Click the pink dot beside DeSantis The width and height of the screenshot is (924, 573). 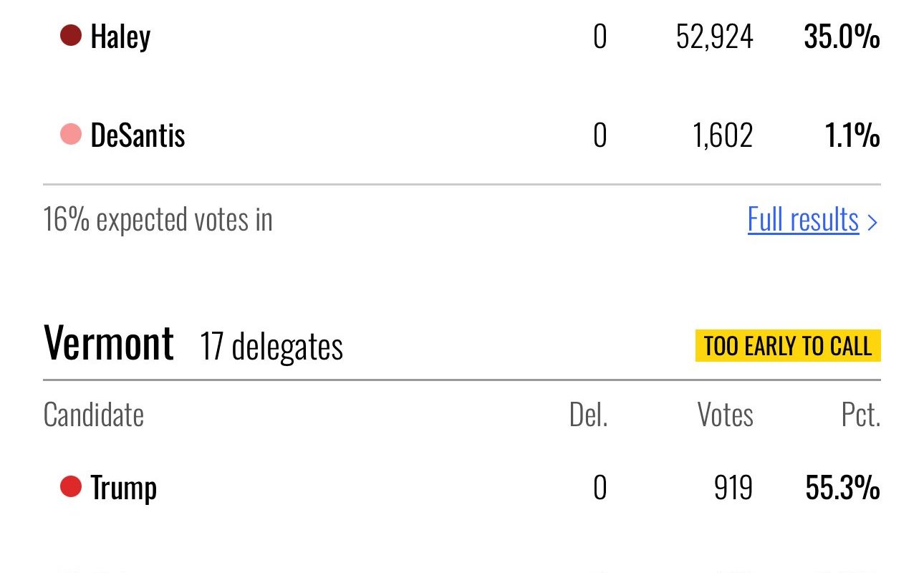tap(71, 134)
